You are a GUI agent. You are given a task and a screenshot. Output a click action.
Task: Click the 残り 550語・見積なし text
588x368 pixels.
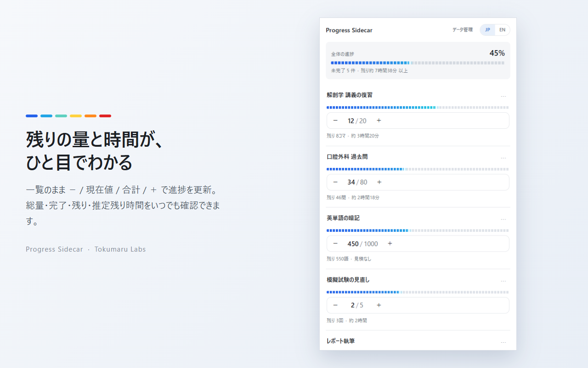349,259
